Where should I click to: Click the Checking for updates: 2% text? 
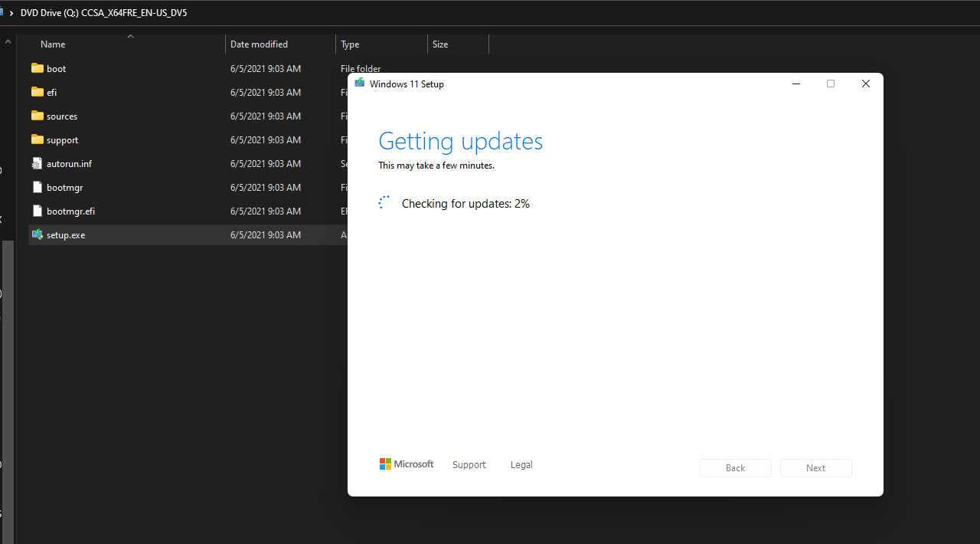(465, 204)
